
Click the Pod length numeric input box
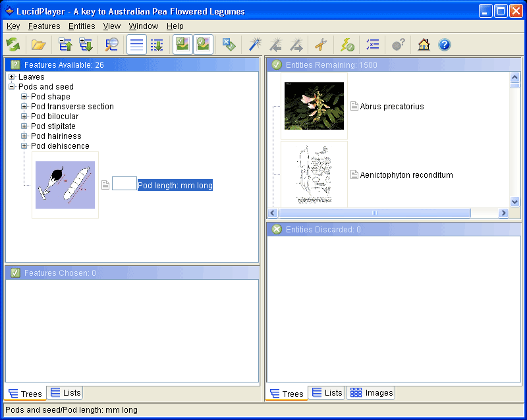tap(124, 184)
